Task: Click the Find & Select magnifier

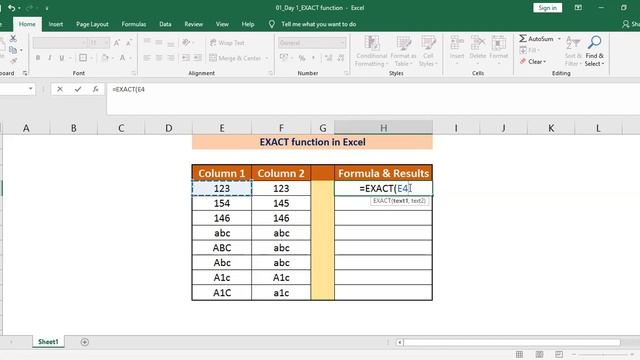Action: coord(594,42)
